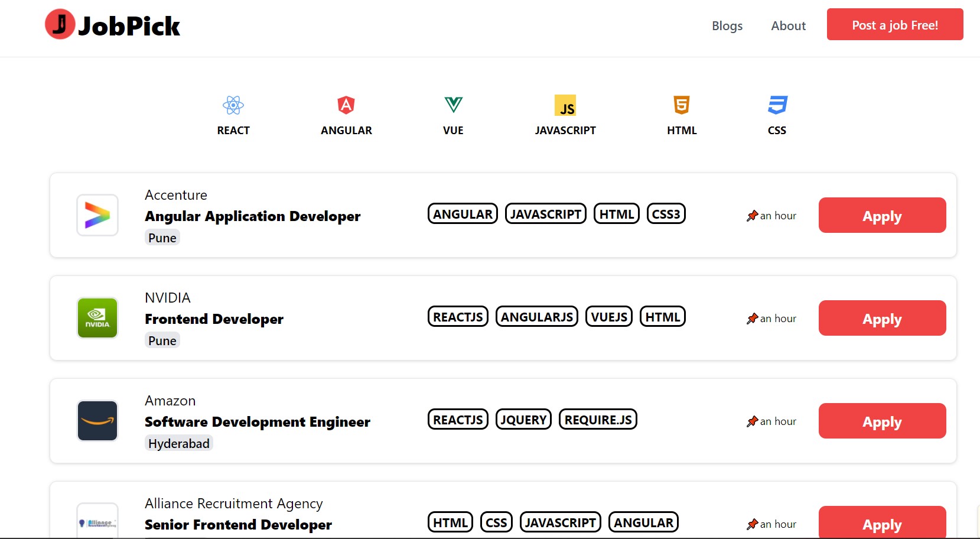Viewport: 980px width, 539px height.
Task: Click CSS tag on Alliance job
Action: coord(496,522)
